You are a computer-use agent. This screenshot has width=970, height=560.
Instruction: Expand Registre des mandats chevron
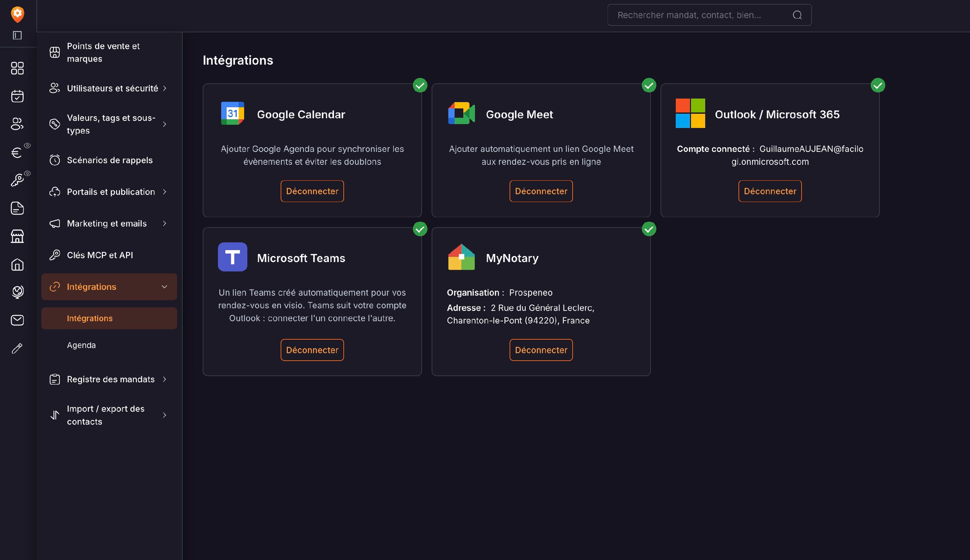165,379
